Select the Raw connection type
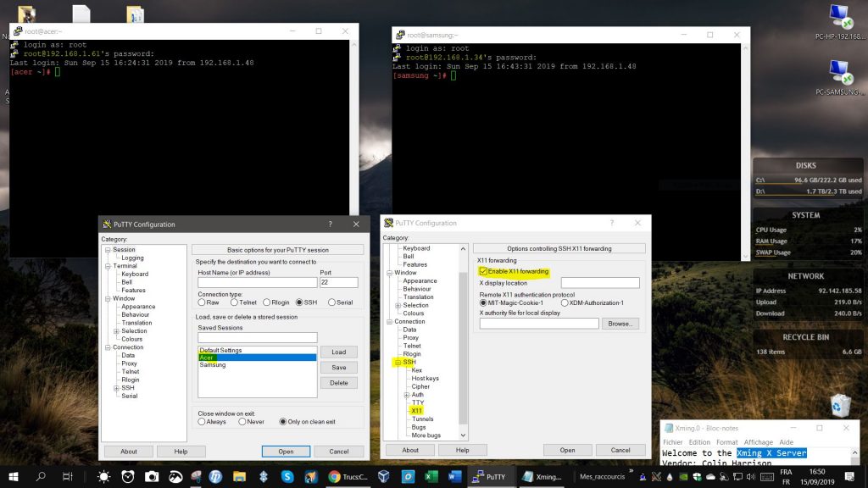 pos(202,302)
